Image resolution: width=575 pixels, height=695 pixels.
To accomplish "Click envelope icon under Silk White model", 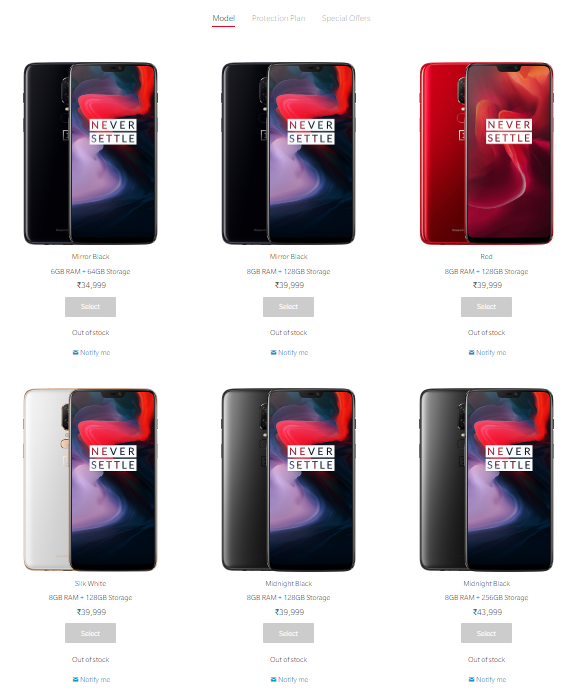I will tap(75, 679).
